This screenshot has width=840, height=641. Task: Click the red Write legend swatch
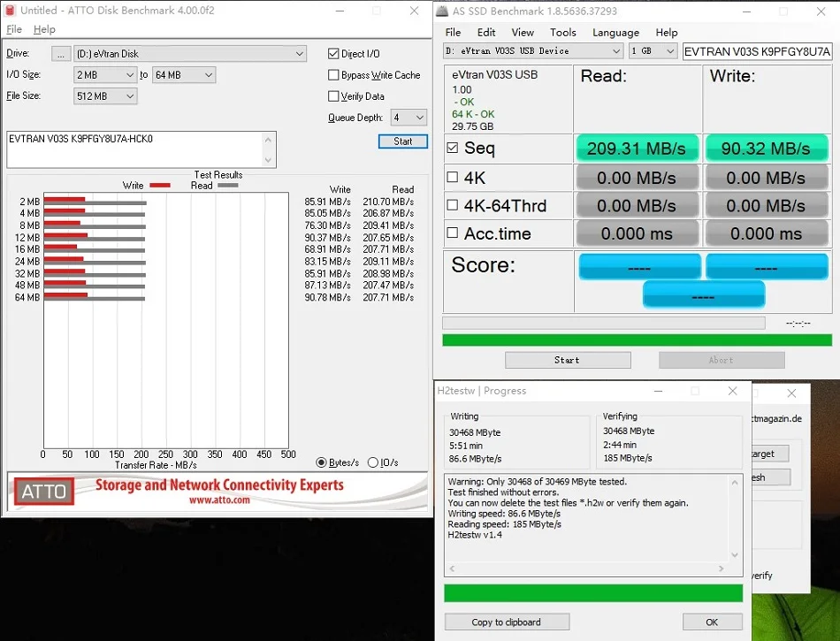point(160,186)
